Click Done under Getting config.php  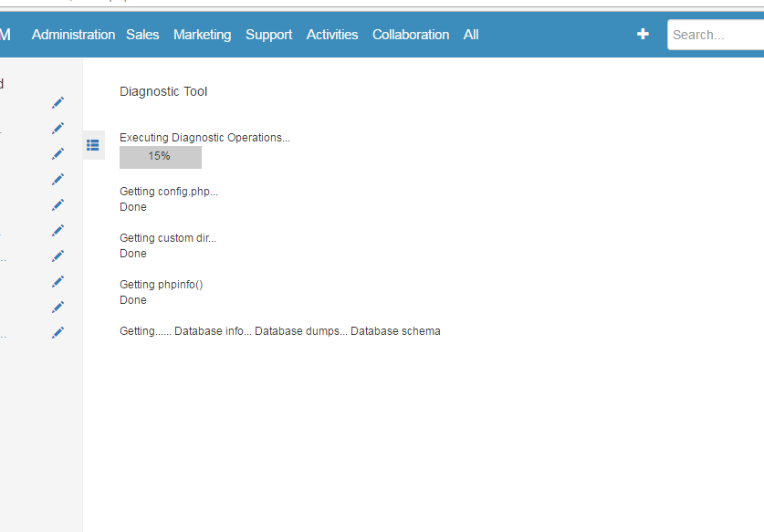tap(133, 207)
